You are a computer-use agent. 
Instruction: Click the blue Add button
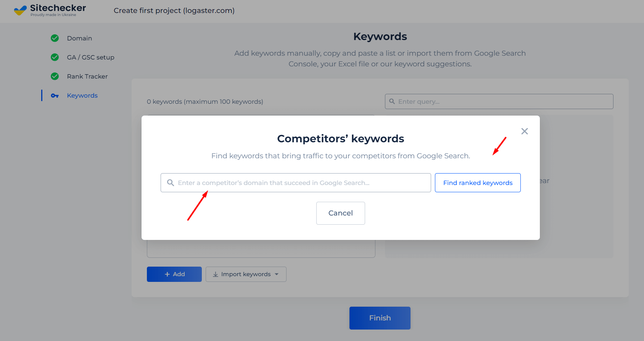[174, 274]
